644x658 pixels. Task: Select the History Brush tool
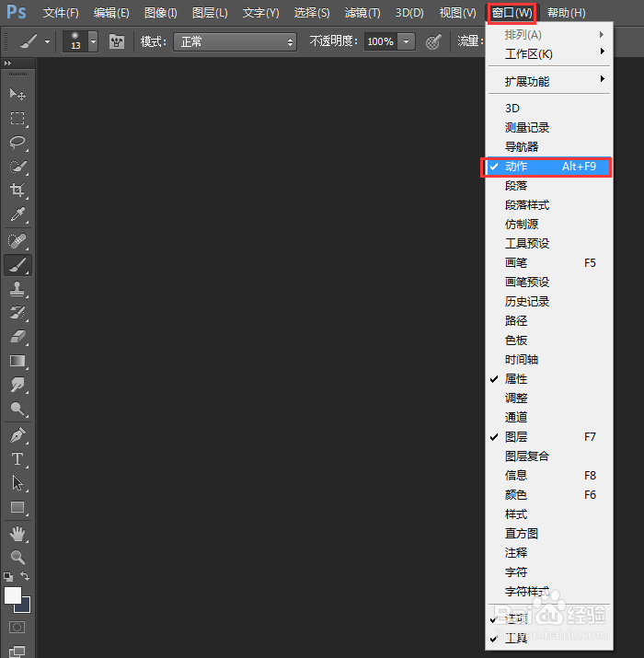click(x=17, y=313)
